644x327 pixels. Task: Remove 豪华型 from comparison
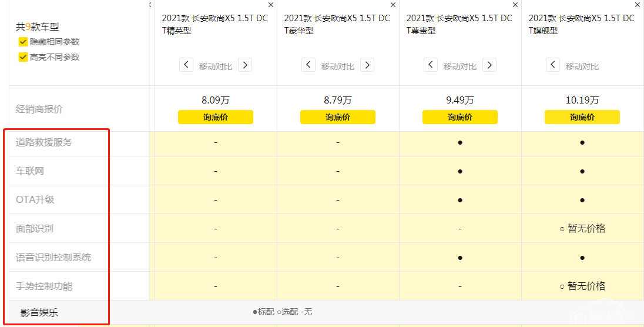(393, 5)
